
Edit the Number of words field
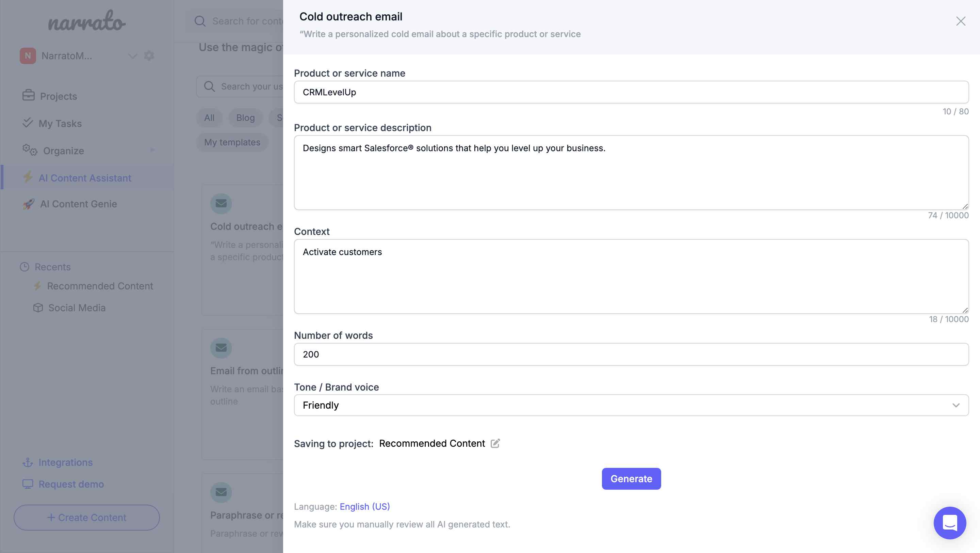(631, 354)
